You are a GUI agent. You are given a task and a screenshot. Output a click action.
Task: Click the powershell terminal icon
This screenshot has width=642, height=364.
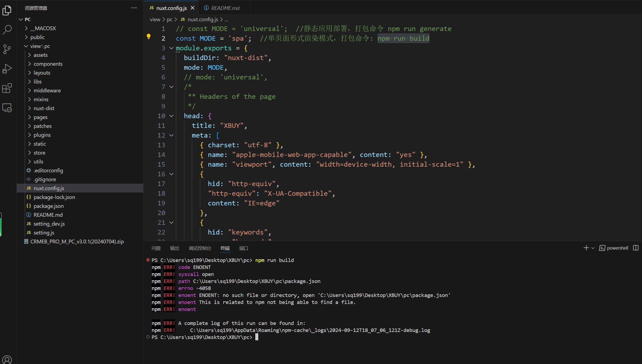(x=602, y=248)
